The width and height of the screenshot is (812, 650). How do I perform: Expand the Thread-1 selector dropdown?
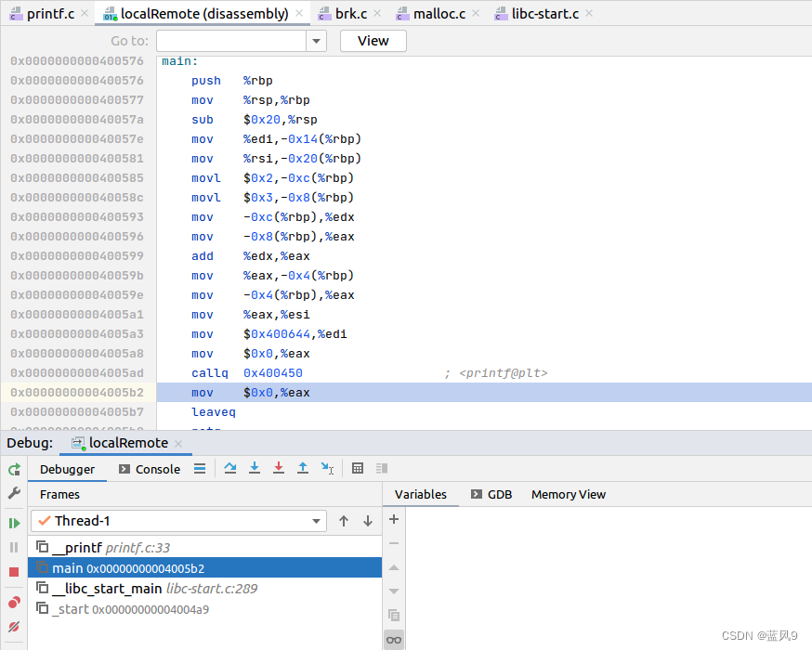316,521
